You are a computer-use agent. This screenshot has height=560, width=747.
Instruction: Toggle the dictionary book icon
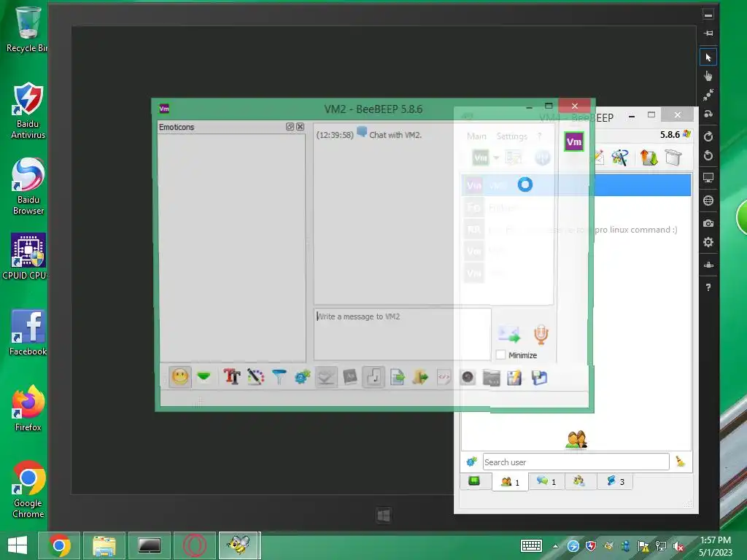click(349, 377)
